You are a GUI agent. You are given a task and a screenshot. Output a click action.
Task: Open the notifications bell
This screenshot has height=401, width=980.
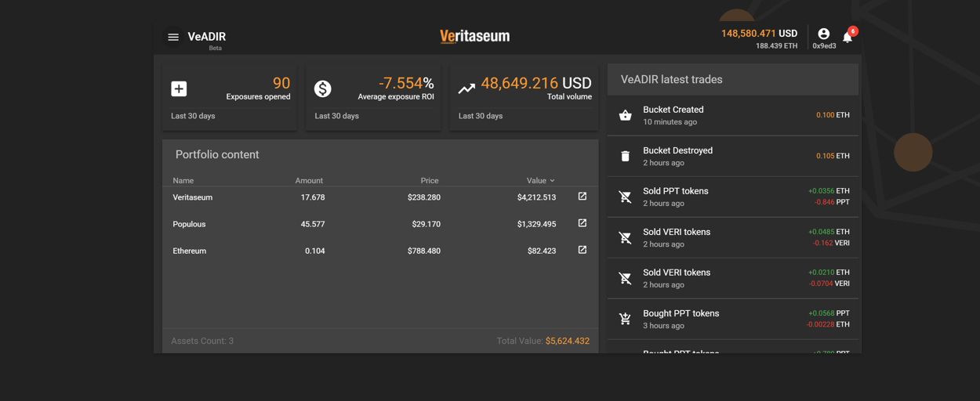click(x=847, y=38)
